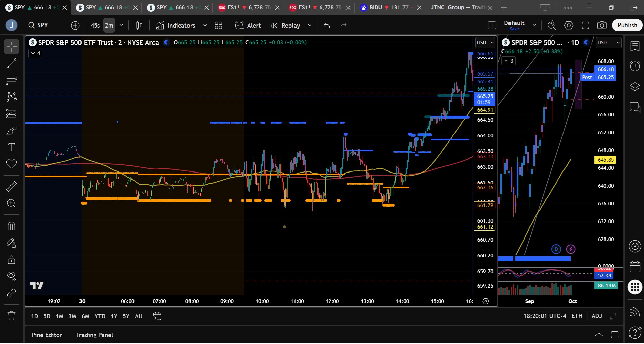Select the crosshair cursor tool
Screen dimensions: 644x344
pos(11,47)
